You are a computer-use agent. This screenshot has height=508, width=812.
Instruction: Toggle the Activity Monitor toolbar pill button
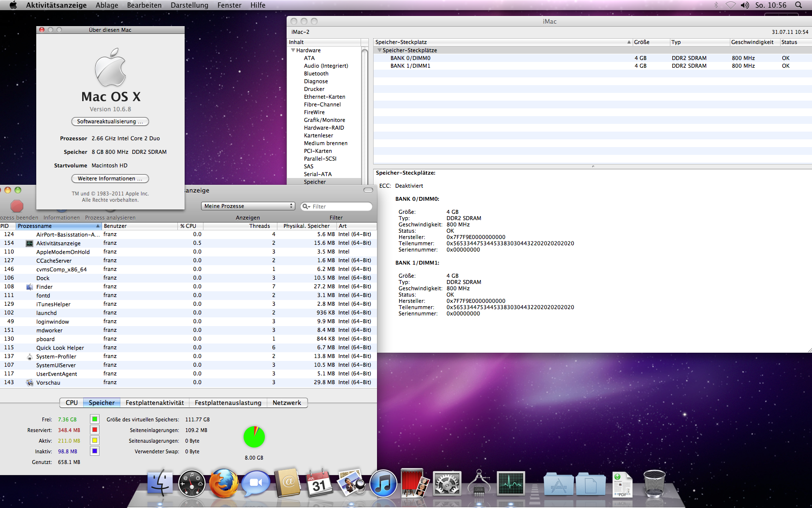(368, 190)
